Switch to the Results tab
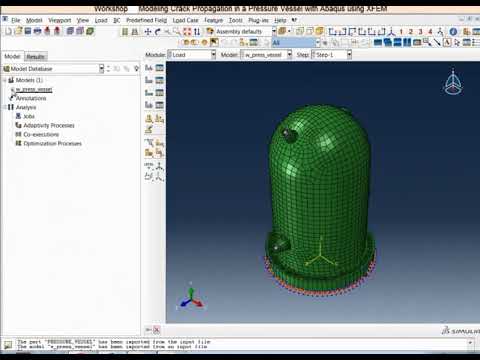The image size is (480, 360). point(36,56)
